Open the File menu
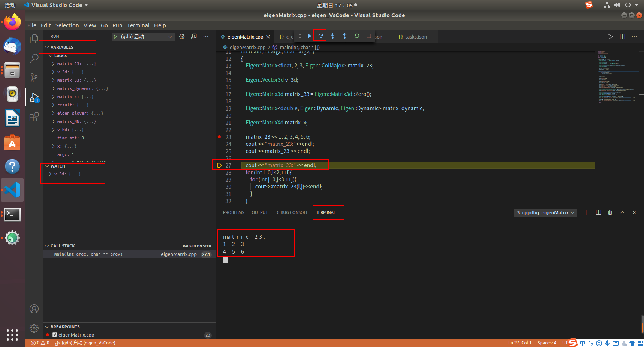 (x=32, y=25)
